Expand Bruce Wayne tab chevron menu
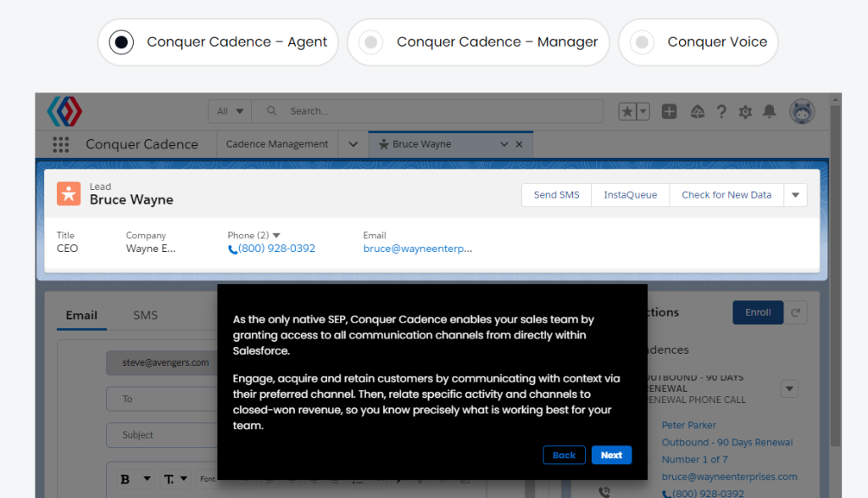868x498 pixels. 504,144
